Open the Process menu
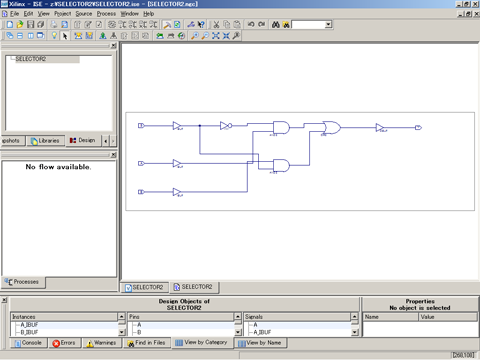The height and width of the screenshot is (360, 480). point(106,14)
